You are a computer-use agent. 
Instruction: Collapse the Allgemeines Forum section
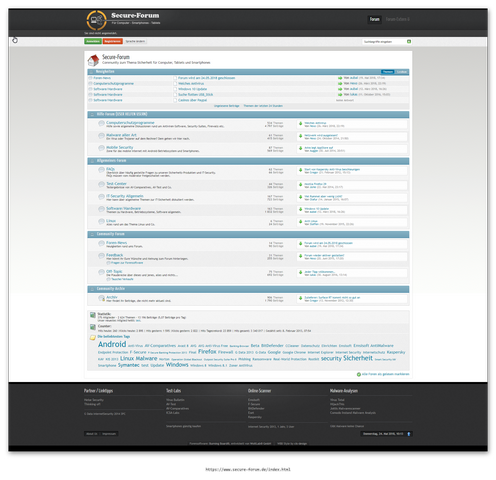tap(92, 161)
